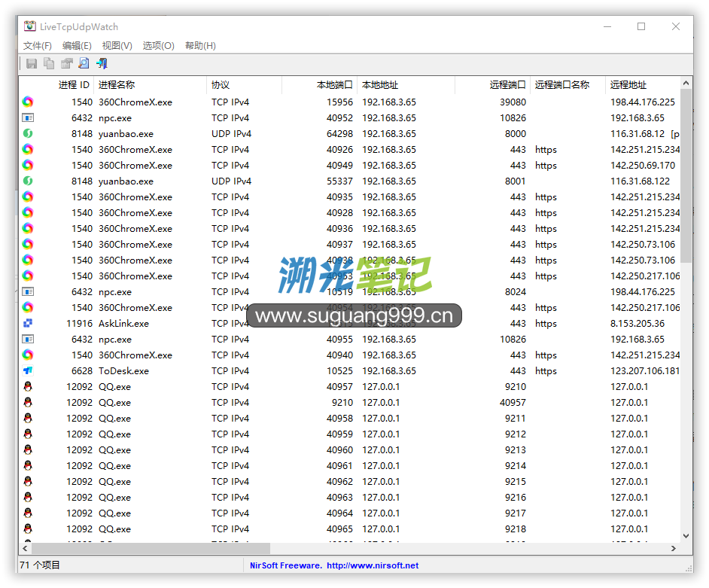The width and height of the screenshot is (709, 588).
Task: Click the Save toolbar icon
Action: [32, 64]
